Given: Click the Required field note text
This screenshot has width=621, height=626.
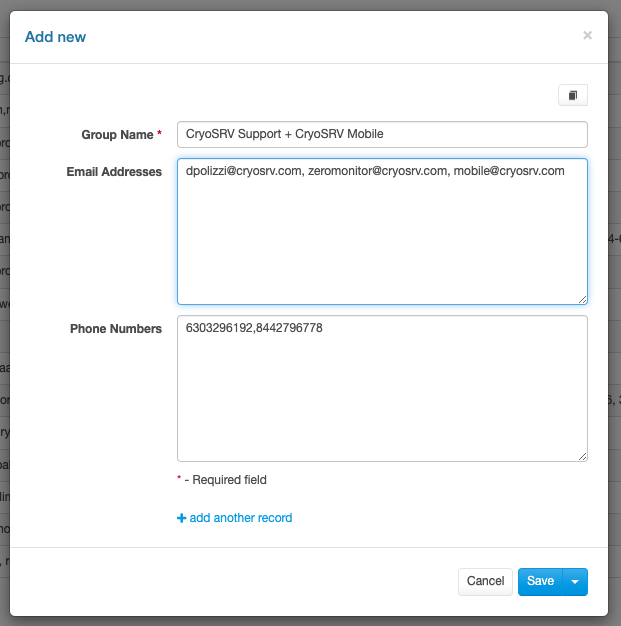Looking at the screenshot, I should pos(226,479).
